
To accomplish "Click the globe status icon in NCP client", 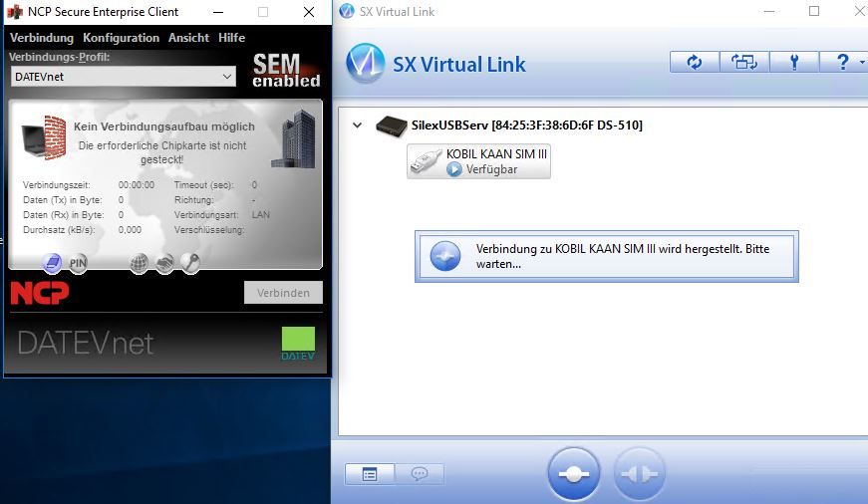I will tap(139, 263).
